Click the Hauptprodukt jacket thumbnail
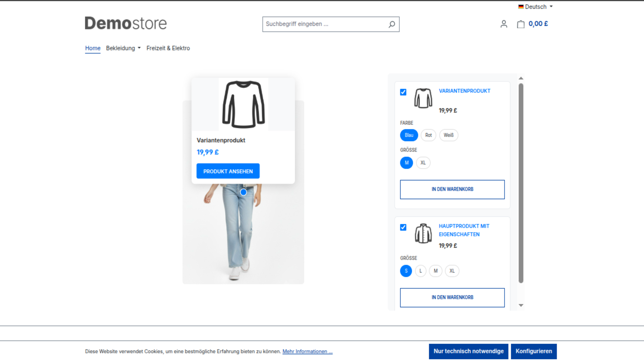The height and width of the screenshot is (362, 644). tap(423, 233)
